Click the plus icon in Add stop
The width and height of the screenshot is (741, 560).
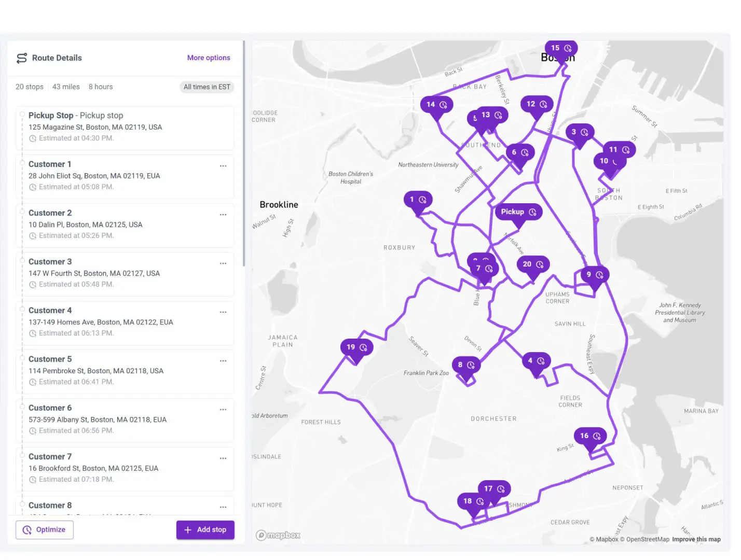(x=188, y=530)
